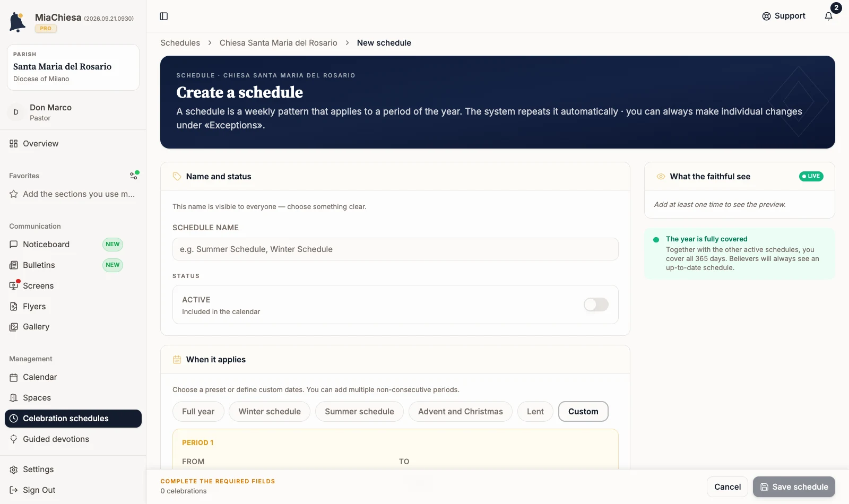
Task: Enable the ACTIVE status switch
Action: tap(596, 305)
